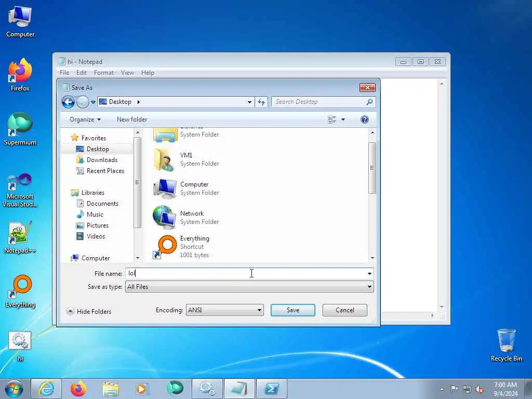Select the Network system folder icon
Screen dimensions: 532x399
tap(165, 218)
